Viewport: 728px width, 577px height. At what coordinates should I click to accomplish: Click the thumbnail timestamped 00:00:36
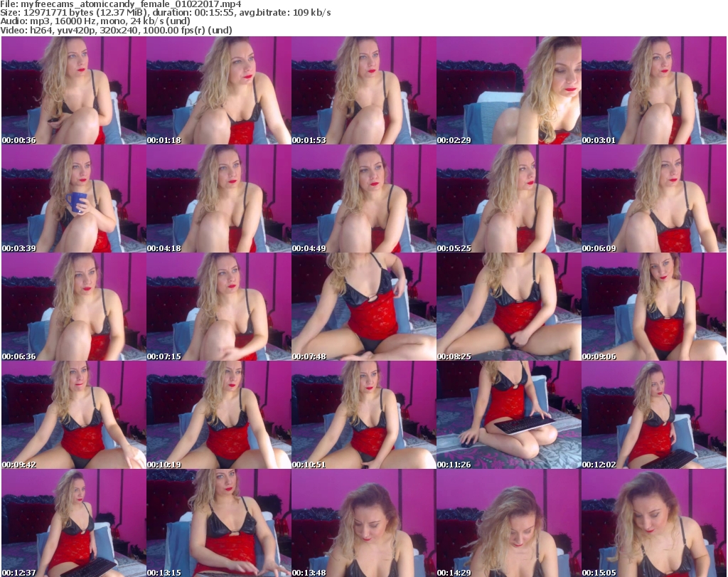tap(74, 90)
